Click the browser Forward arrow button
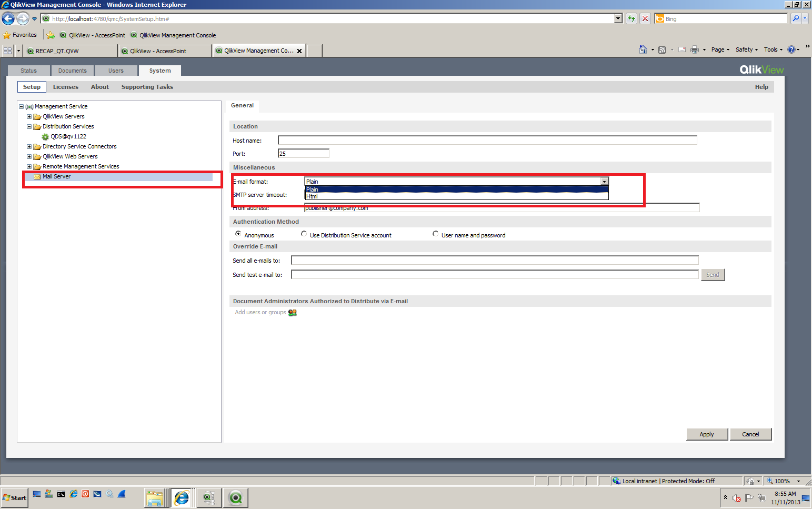The width and height of the screenshot is (812, 509). tap(23, 19)
